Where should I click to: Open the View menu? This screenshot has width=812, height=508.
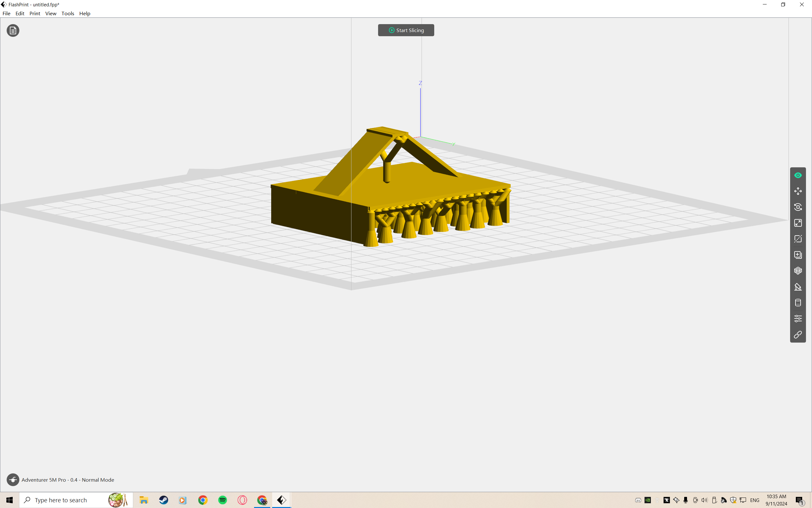click(51, 13)
